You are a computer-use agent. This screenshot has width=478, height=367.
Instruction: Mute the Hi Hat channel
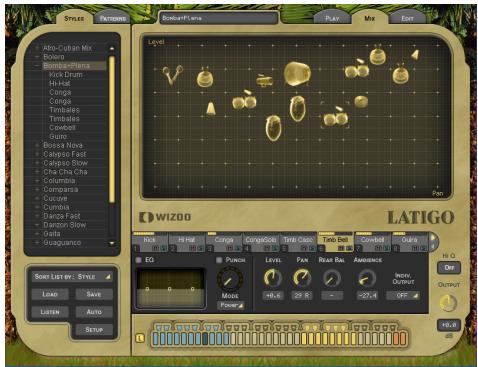point(192,248)
